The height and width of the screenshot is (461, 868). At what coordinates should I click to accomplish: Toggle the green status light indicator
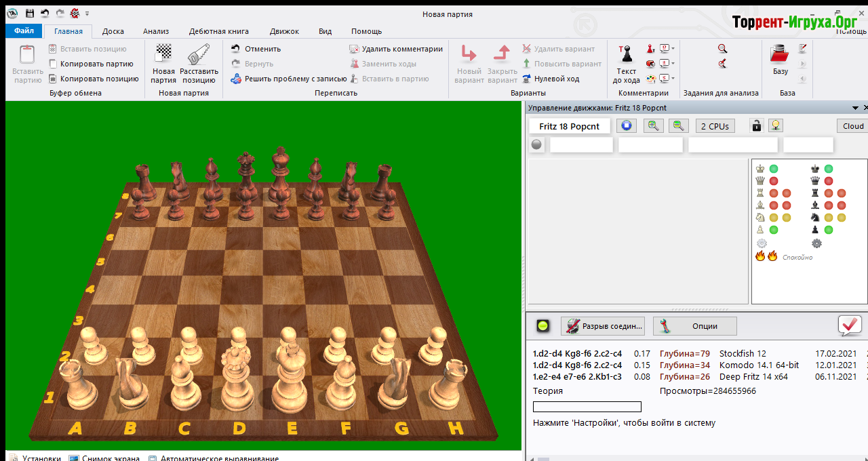click(x=542, y=326)
